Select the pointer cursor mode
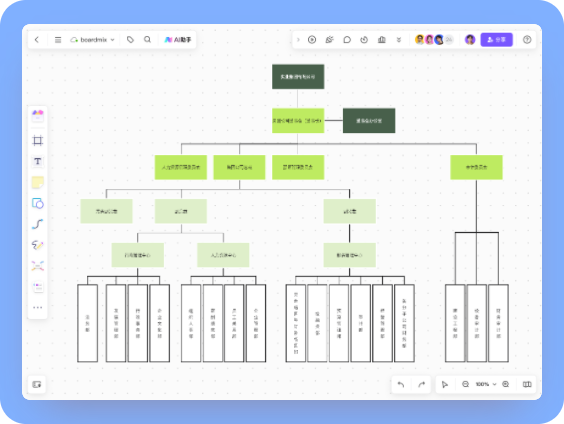Viewport: 564px width, 424px height. [445, 384]
